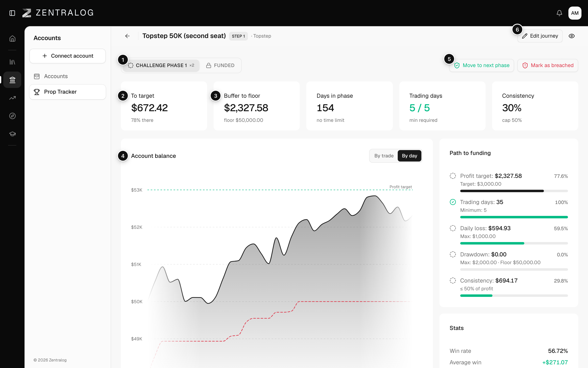Image resolution: width=588 pixels, height=368 pixels.
Task: Click the Daily loss progress bar
Action: tap(514, 243)
